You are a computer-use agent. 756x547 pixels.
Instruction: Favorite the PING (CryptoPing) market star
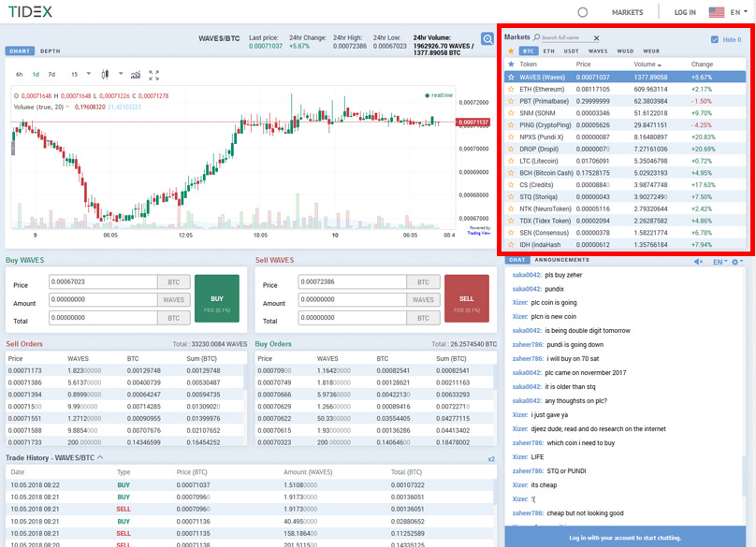click(x=511, y=124)
